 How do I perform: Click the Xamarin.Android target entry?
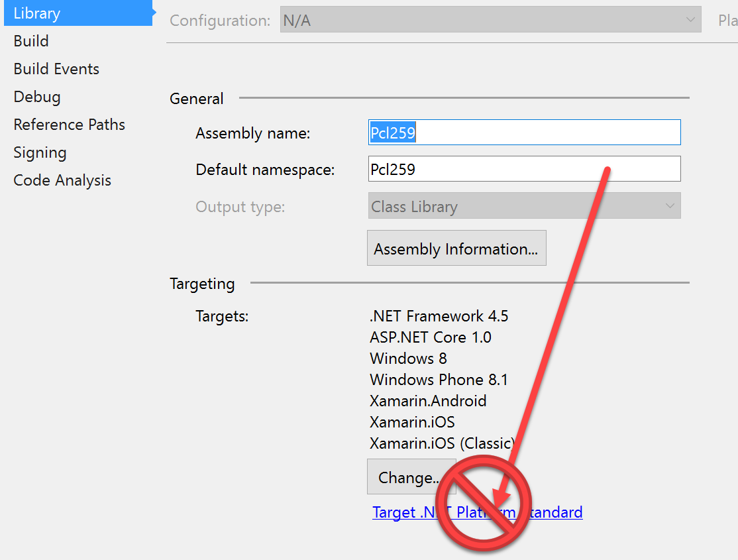click(428, 401)
